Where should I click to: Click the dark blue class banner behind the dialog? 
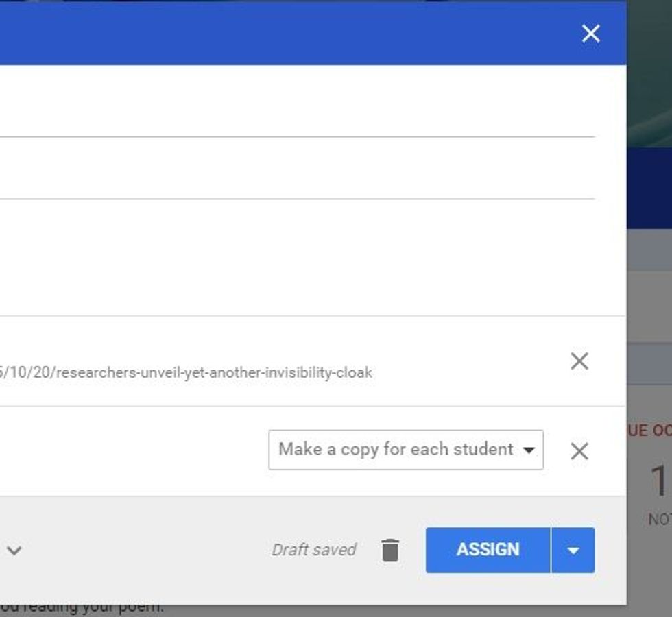point(649,189)
